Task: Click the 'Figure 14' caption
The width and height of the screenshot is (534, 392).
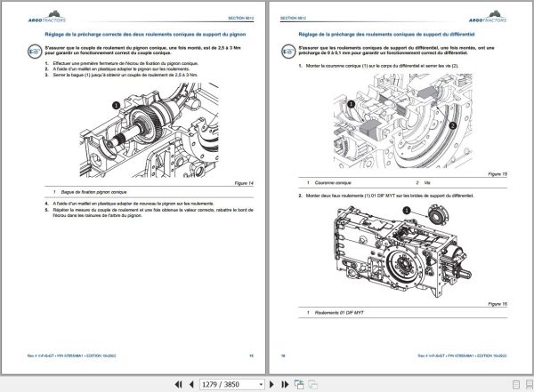Action: pos(244,183)
